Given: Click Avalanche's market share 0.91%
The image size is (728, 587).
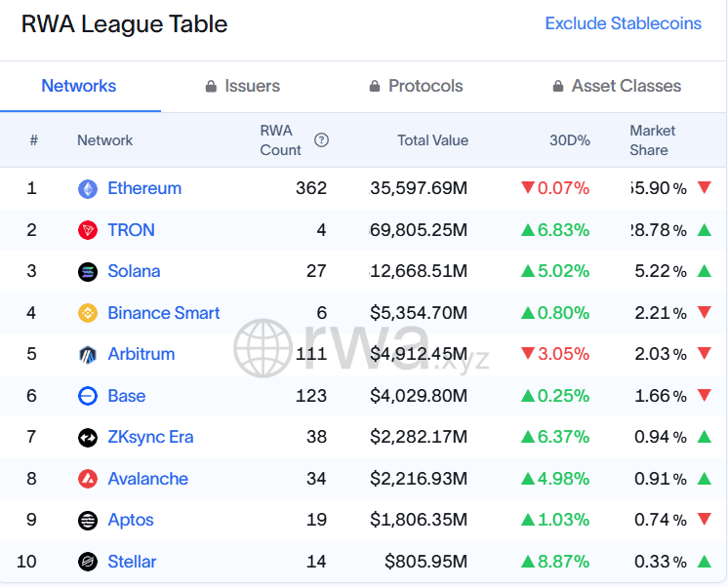Looking at the screenshot, I should click(661, 479).
